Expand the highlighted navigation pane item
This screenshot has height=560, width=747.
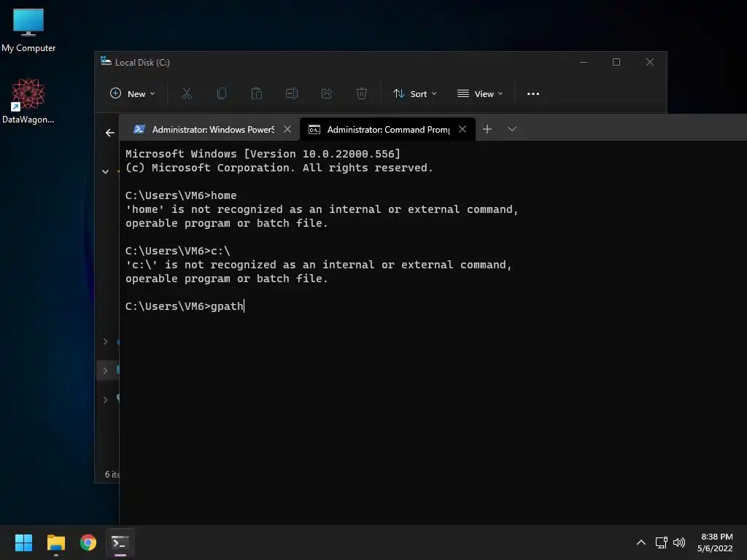click(x=105, y=370)
